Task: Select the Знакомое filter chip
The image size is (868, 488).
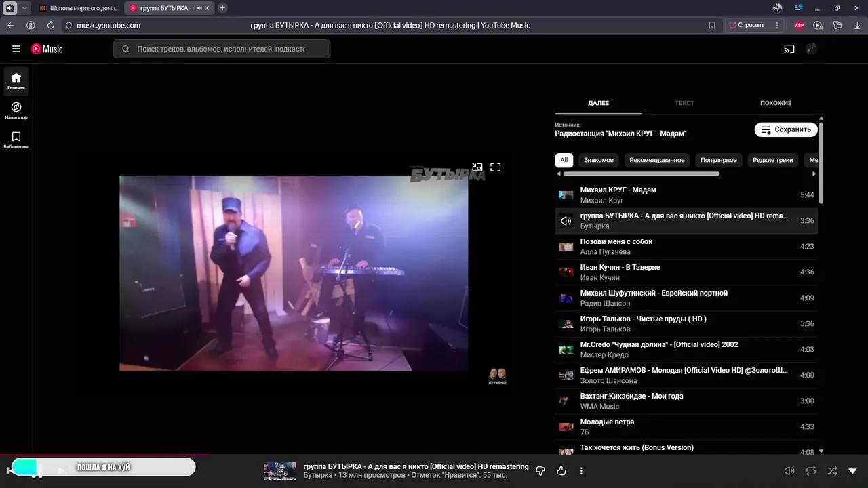Action: (598, 160)
